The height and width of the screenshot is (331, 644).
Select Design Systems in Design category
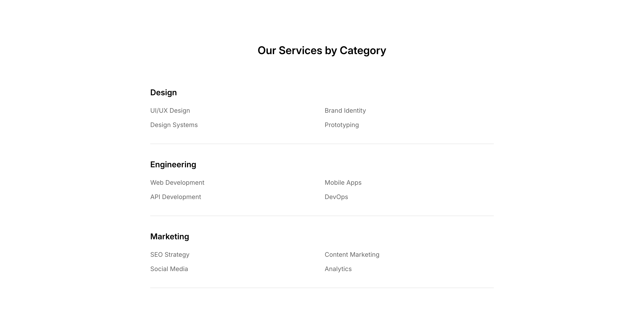174,125
